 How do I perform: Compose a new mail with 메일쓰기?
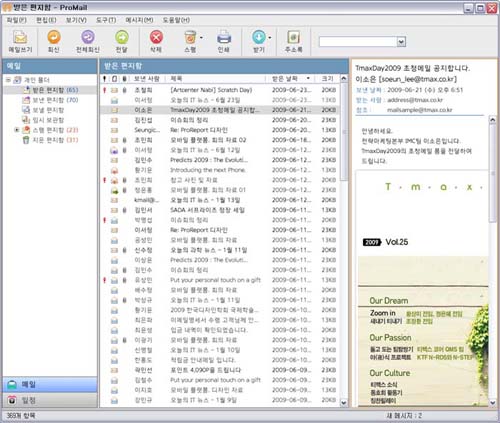click(x=20, y=41)
